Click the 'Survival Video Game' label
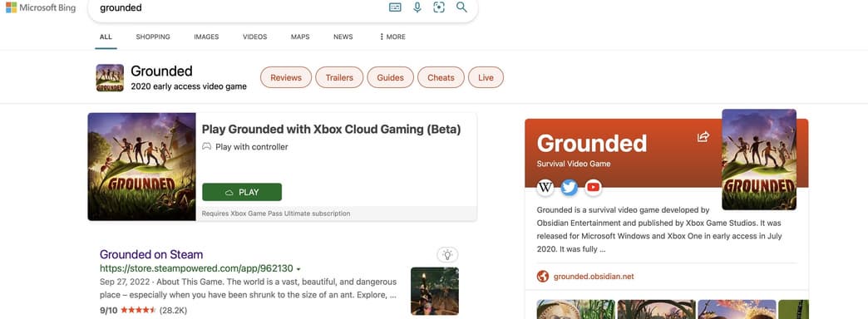This screenshot has width=868, height=319. [x=574, y=164]
